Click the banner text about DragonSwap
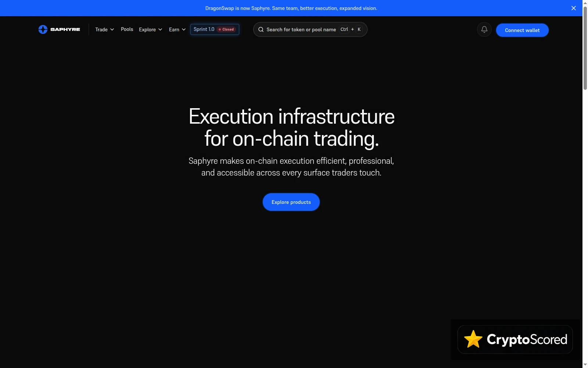Image resolution: width=588 pixels, height=368 pixels. point(291,8)
